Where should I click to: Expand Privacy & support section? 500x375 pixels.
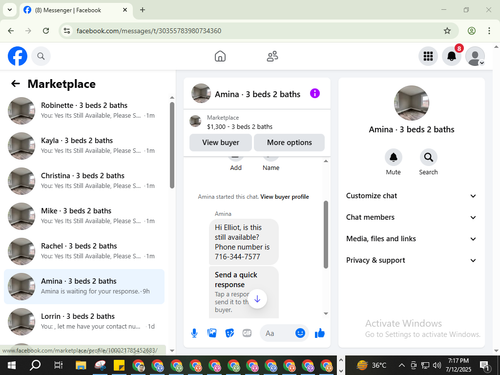411,260
